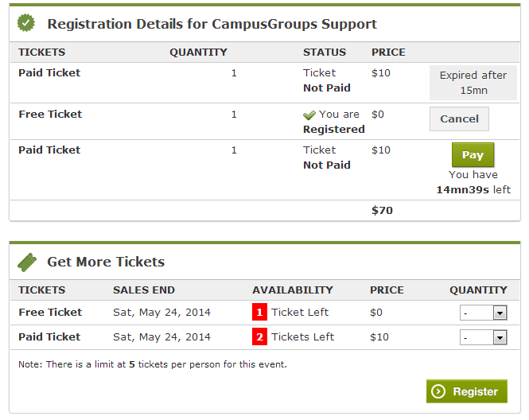Image resolution: width=529 pixels, height=420 pixels.
Task: Pay for the unpaid Paid Ticket
Action: [473, 155]
